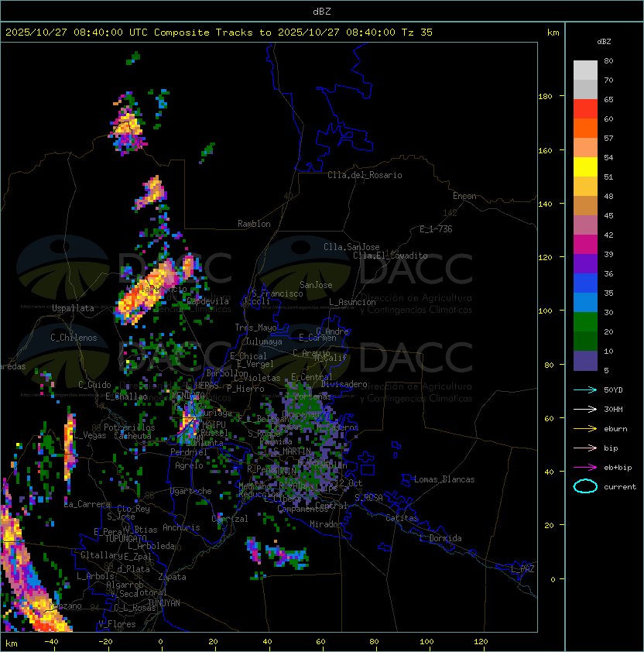644x652 pixels.
Task: Pick the green swatch between 30 and 20 dBZ
Action: 585,322
